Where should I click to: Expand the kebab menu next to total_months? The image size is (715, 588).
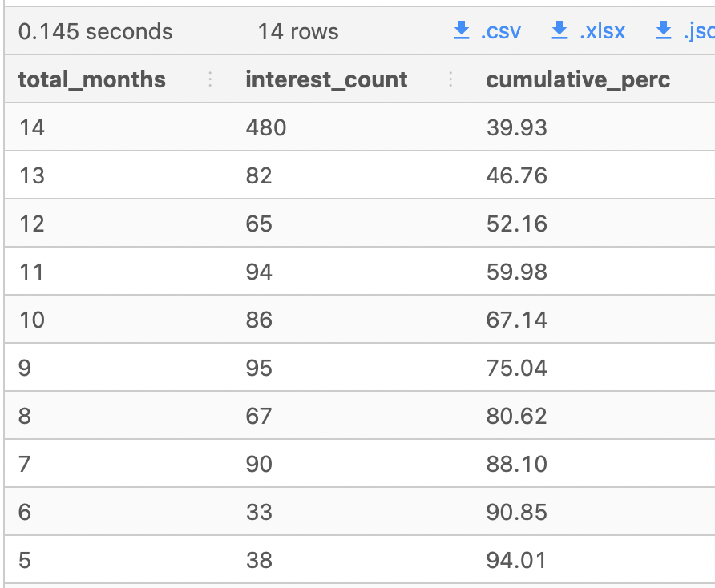(x=209, y=79)
